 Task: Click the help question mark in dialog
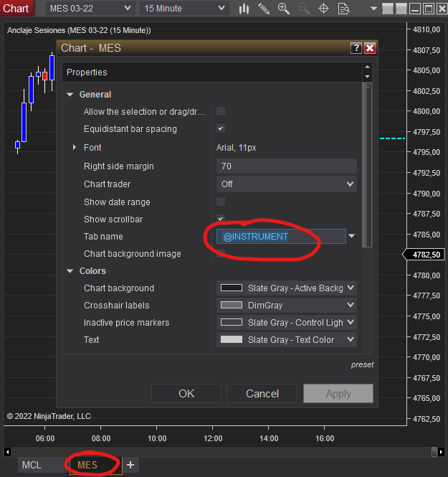(x=356, y=48)
